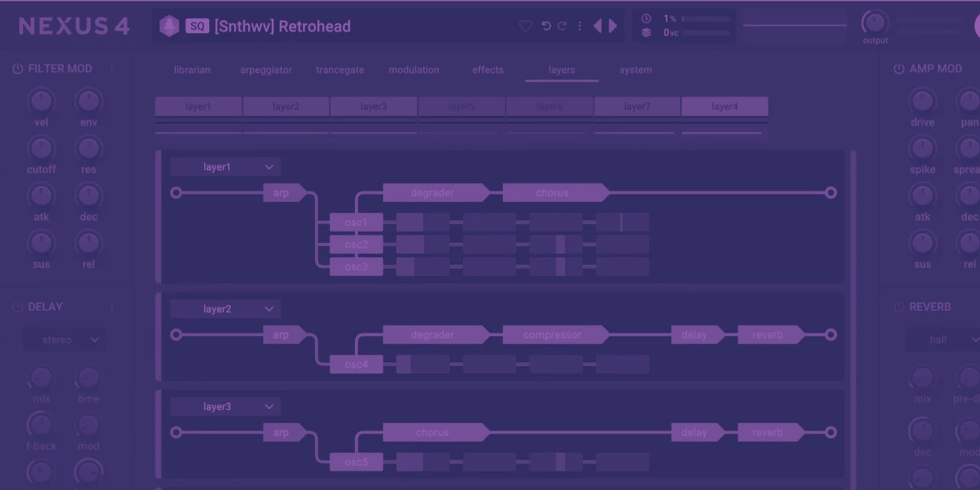Screen dimensions: 980x490
Task: Click the filter vel knob
Action: tap(41, 101)
